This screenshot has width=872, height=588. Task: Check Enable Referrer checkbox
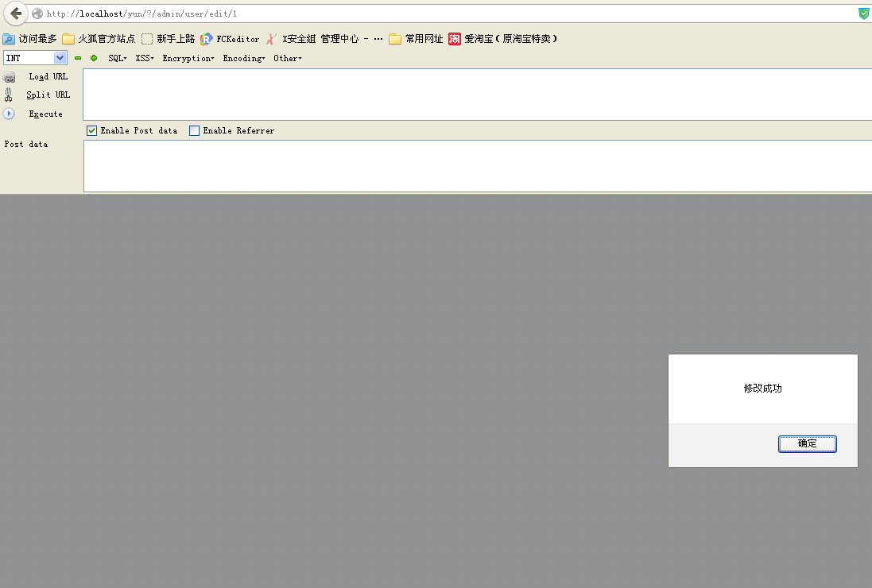coord(194,130)
